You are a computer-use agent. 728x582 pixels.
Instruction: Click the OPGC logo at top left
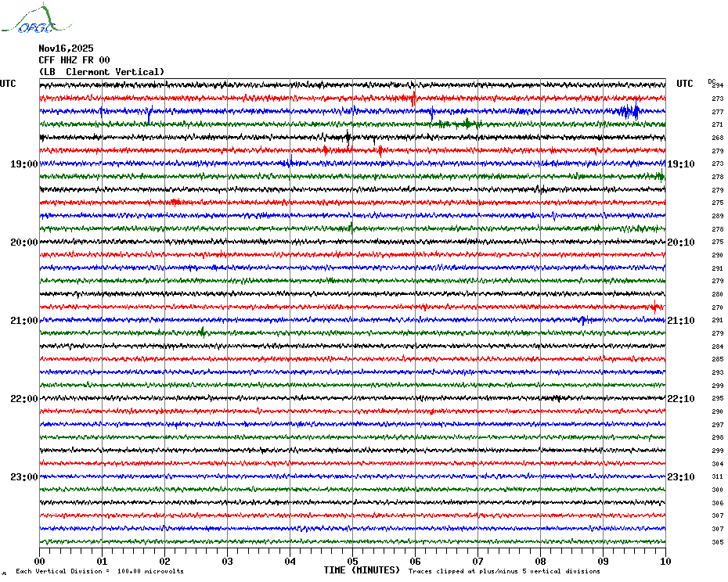pyautogui.click(x=36, y=19)
